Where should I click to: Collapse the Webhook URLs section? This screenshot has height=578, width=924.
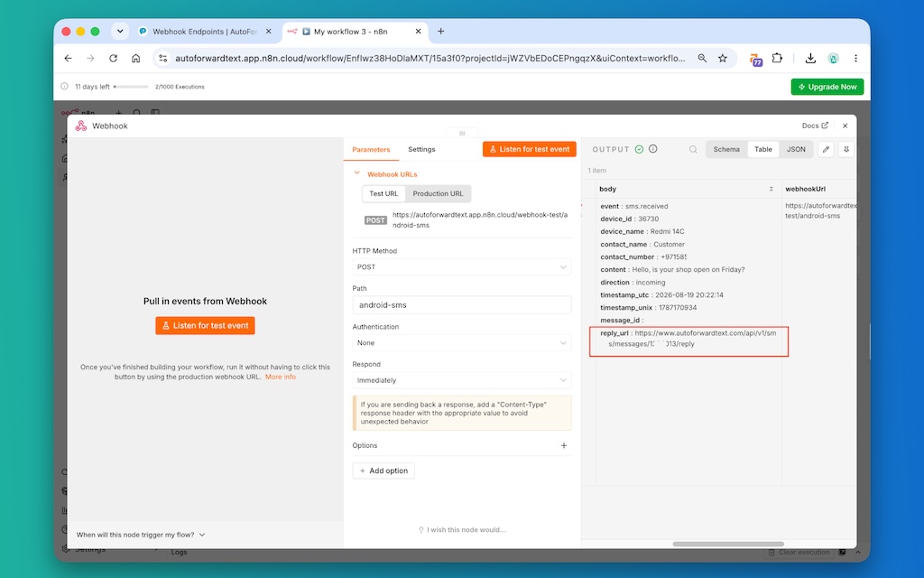click(356, 173)
